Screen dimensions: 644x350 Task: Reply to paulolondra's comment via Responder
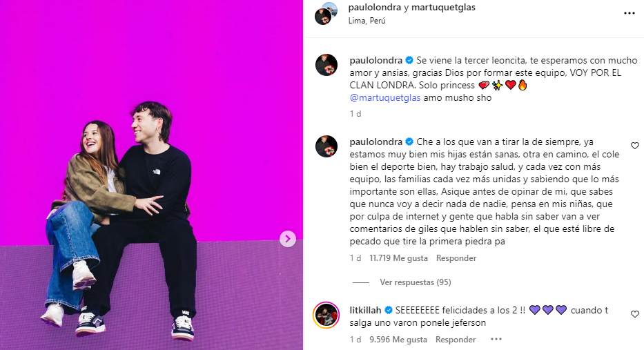point(456,258)
